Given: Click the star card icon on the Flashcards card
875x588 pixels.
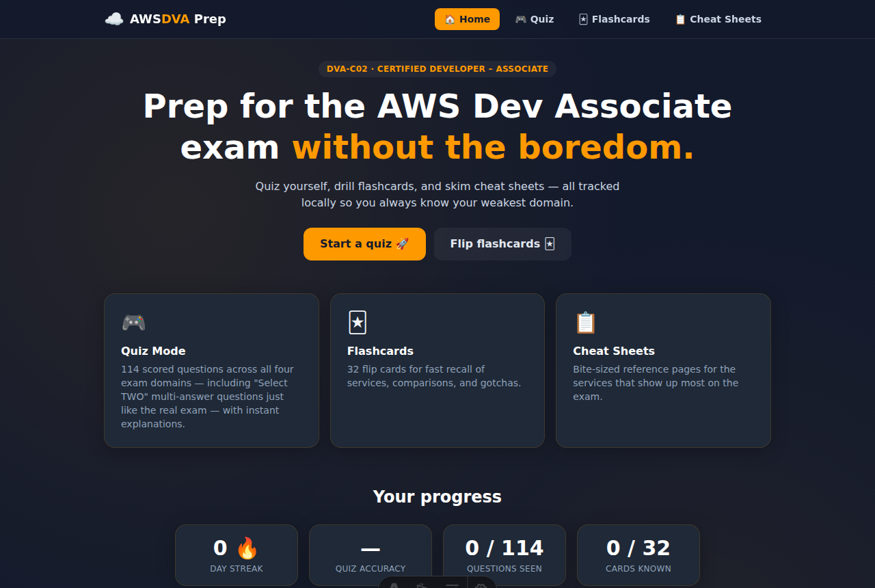Looking at the screenshot, I should pos(358,323).
